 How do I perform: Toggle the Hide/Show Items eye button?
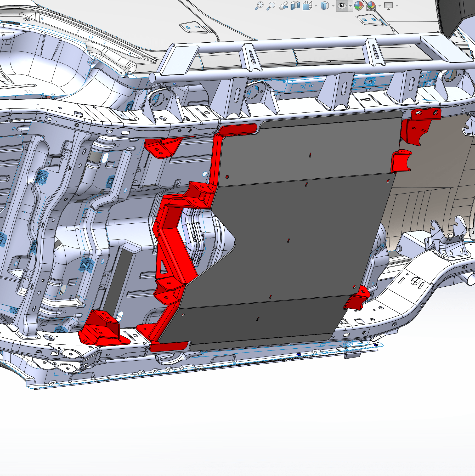342,5
